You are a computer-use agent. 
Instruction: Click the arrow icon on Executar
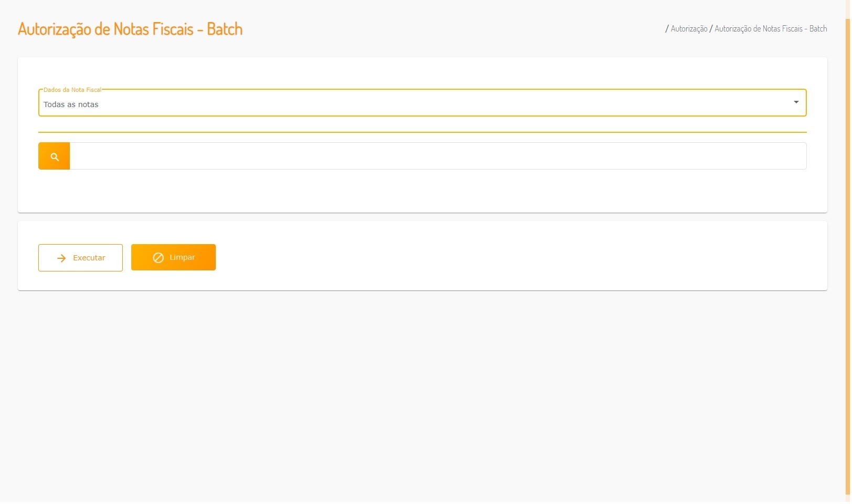click(61, 258)
